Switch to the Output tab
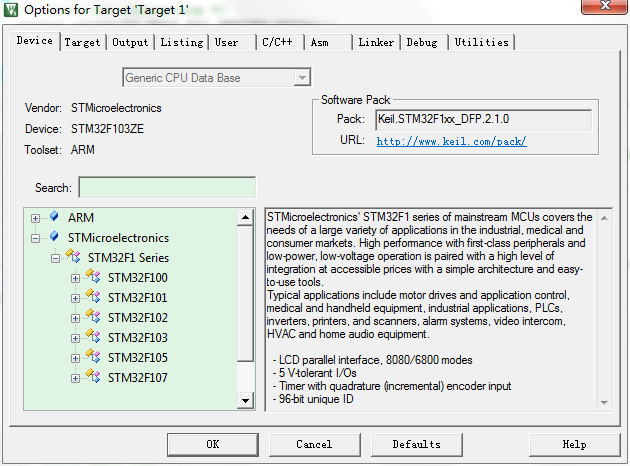Viewport: 630px width, 466px height. point(130,42)
